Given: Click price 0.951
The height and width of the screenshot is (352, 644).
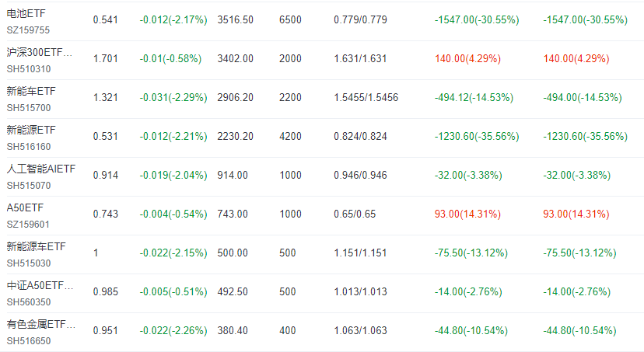Looking at the screenshot, I should 106,331.
